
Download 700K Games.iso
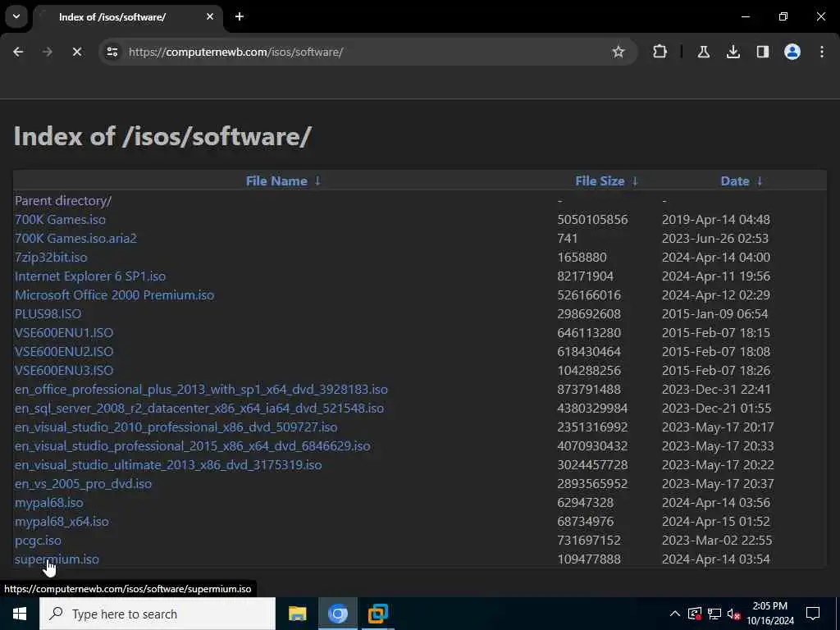click(x=60, y=220)
